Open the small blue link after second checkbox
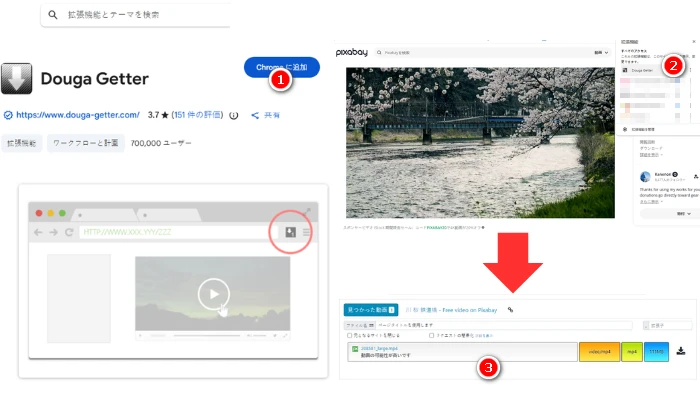This screenshot has height=400, width=700. (483, 335)
